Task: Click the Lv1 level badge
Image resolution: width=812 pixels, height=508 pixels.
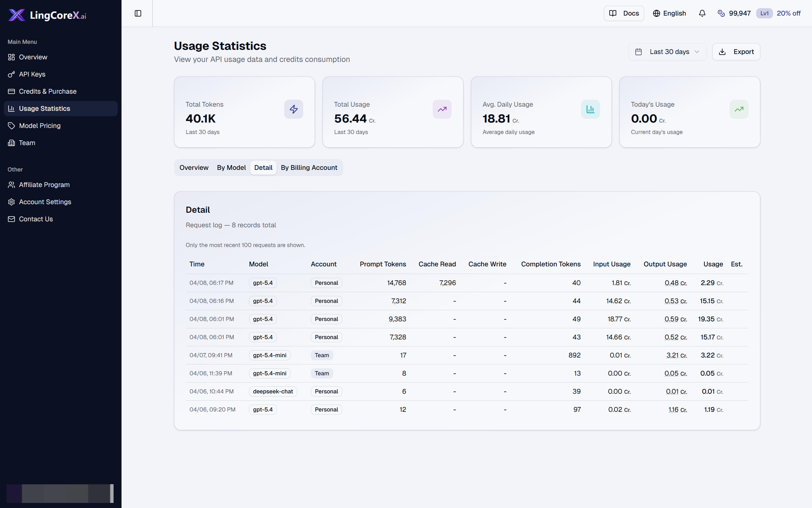Action: pyautogui.click(x=764, y=13)
